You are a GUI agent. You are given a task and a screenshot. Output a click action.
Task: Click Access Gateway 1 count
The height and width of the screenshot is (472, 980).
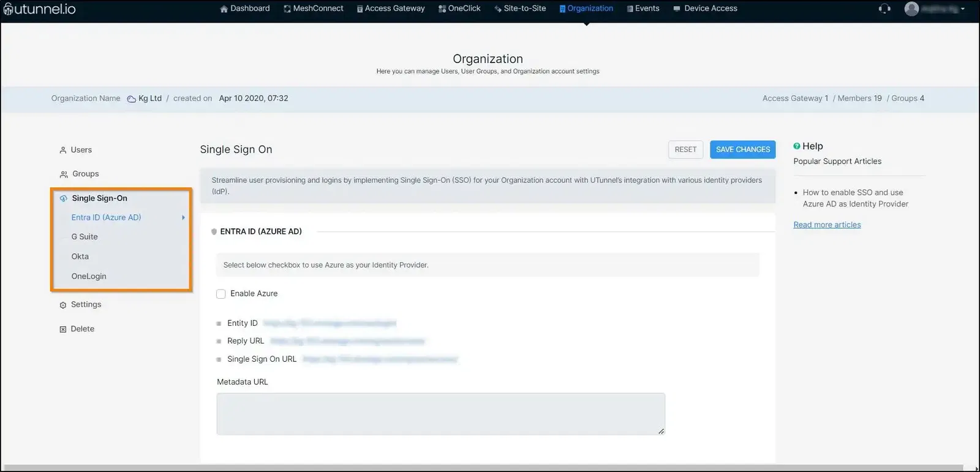click(796, 99)
